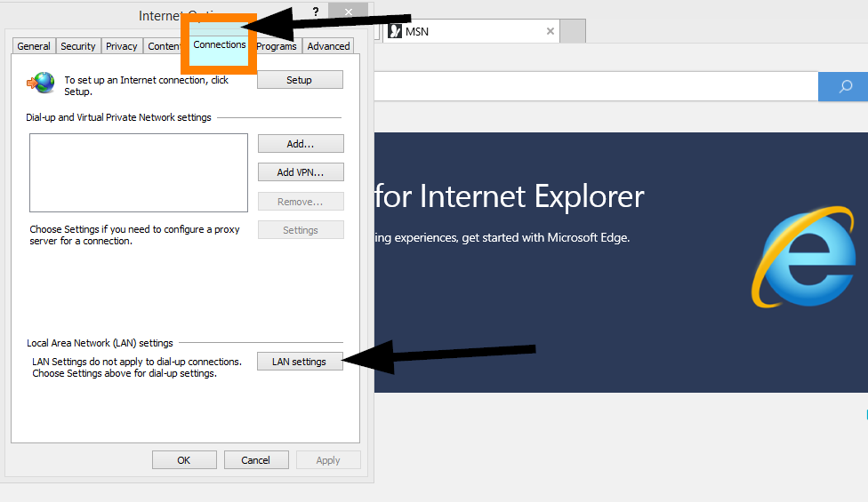Viewport: 868px width, 502px height.
Task: Click the blue search magnifier button
Action: (x=845, y=86)
